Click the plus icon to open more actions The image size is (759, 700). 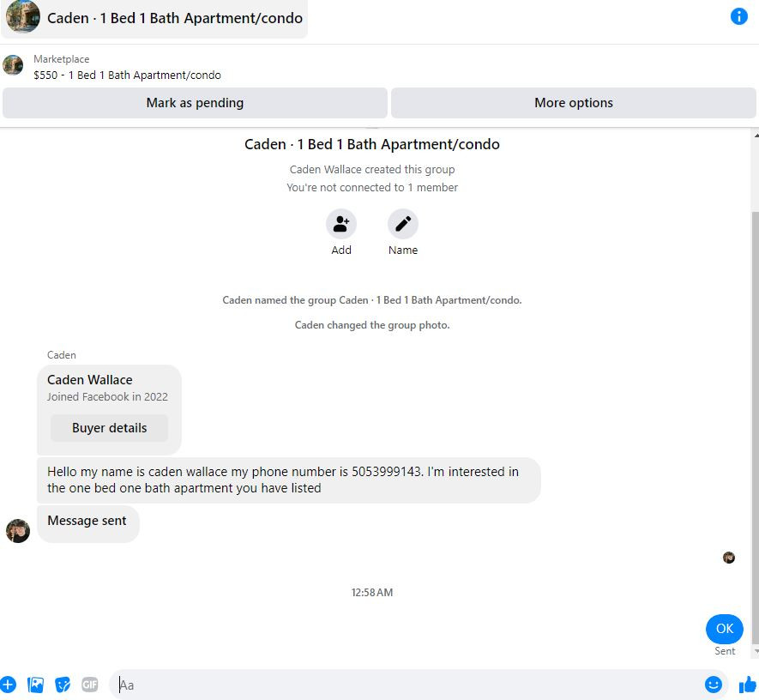8,685
